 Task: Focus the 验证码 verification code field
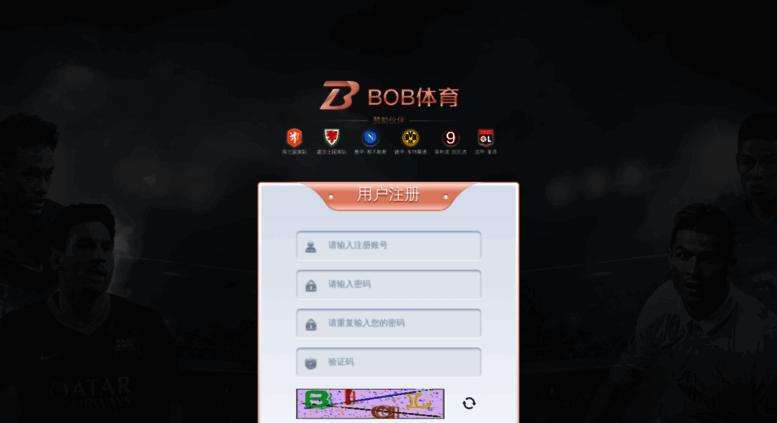[388, 362]
